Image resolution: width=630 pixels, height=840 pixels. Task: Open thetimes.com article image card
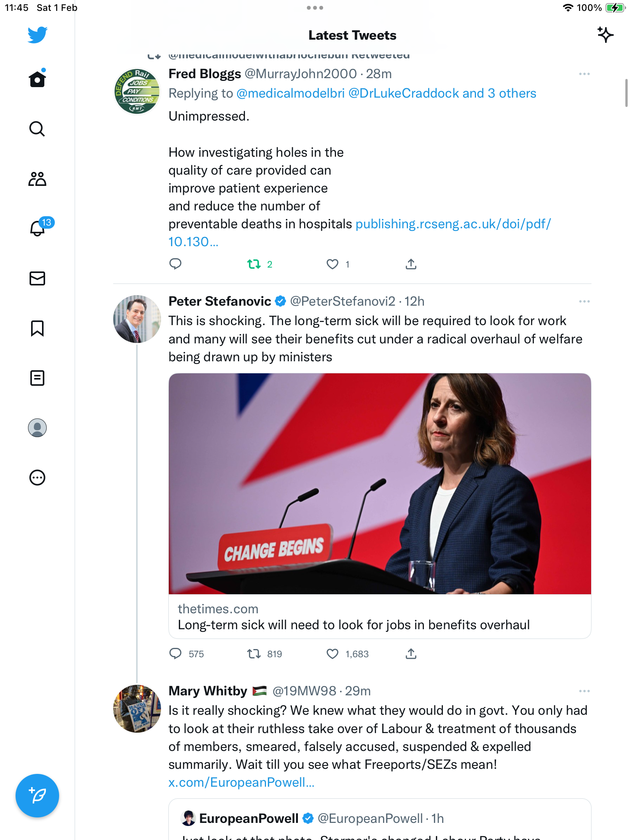coord(380,506)
